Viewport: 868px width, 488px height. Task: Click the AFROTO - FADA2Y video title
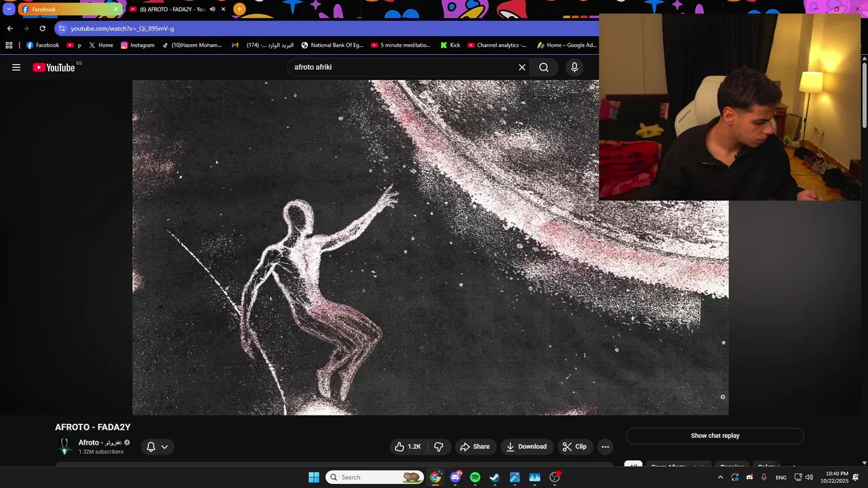(x=93, y=427)
